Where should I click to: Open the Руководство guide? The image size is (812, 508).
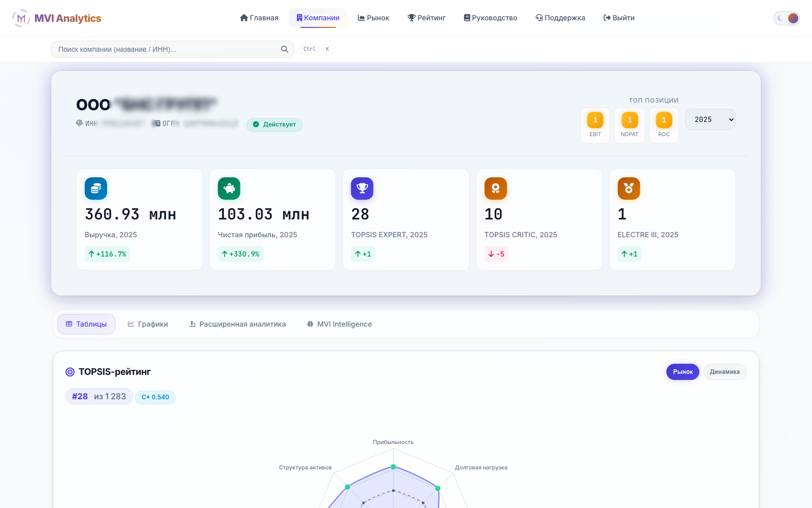coord(491,18)
